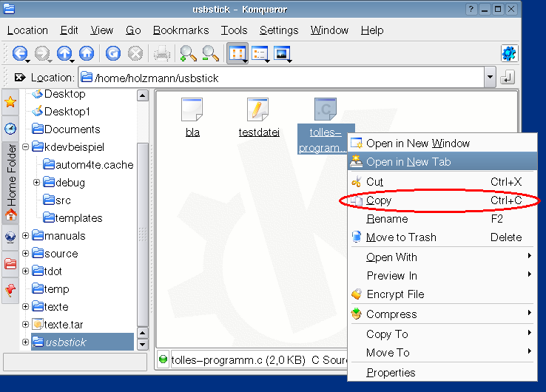Reload the current folder view
This screenshot has width=546, height=392.
click(112, 53)
